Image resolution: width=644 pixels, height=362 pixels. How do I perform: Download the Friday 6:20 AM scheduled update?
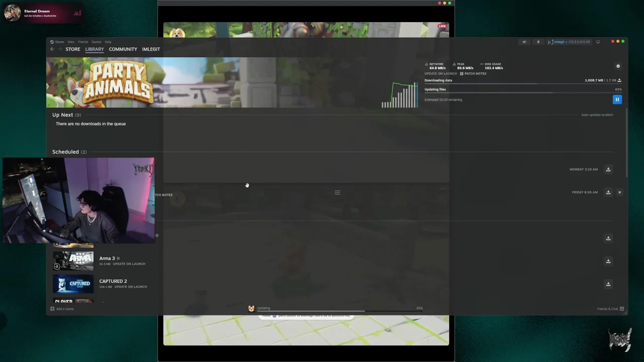point(608,192)
